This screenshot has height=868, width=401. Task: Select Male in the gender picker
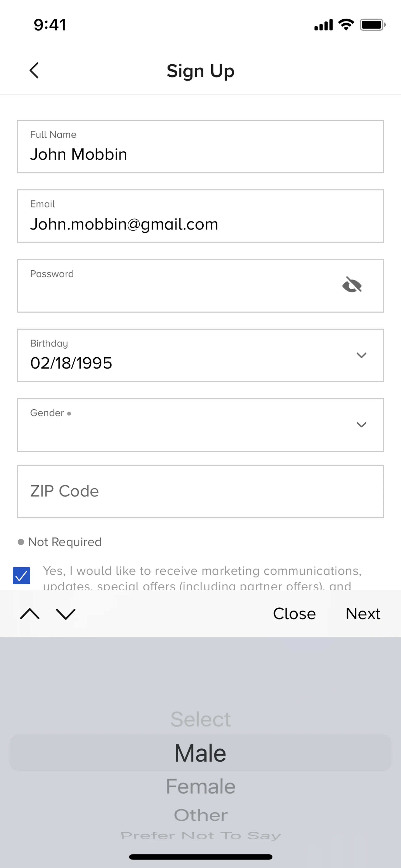click(x=200, y=753)
